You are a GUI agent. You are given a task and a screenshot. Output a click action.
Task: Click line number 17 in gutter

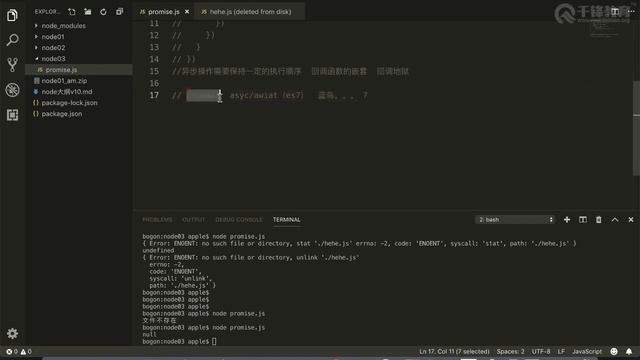point(154,95)
